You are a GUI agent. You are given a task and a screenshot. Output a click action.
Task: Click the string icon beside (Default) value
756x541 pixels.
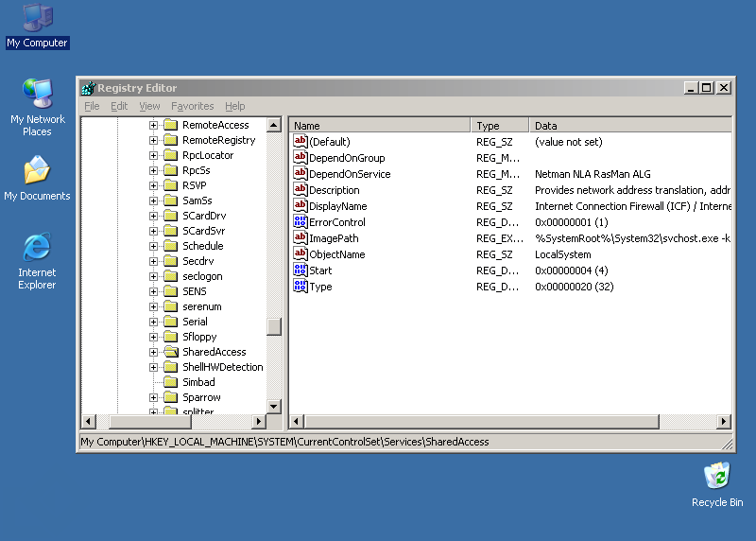point(300,142)
